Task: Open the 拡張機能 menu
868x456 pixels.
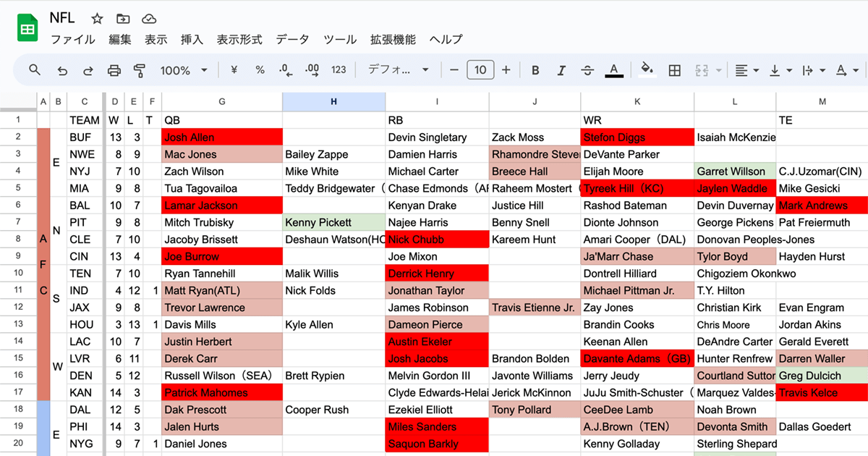Action: (x=393, y=40)
